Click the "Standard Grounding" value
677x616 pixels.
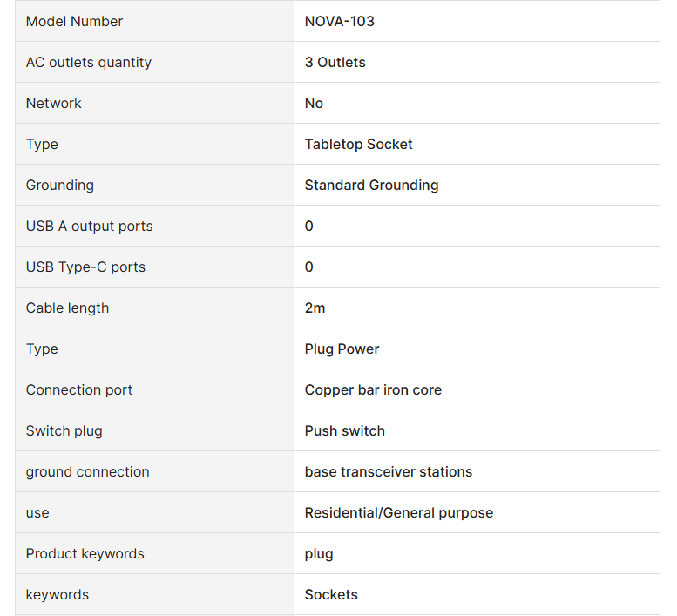pyautogui.click(x=372, y=185)
